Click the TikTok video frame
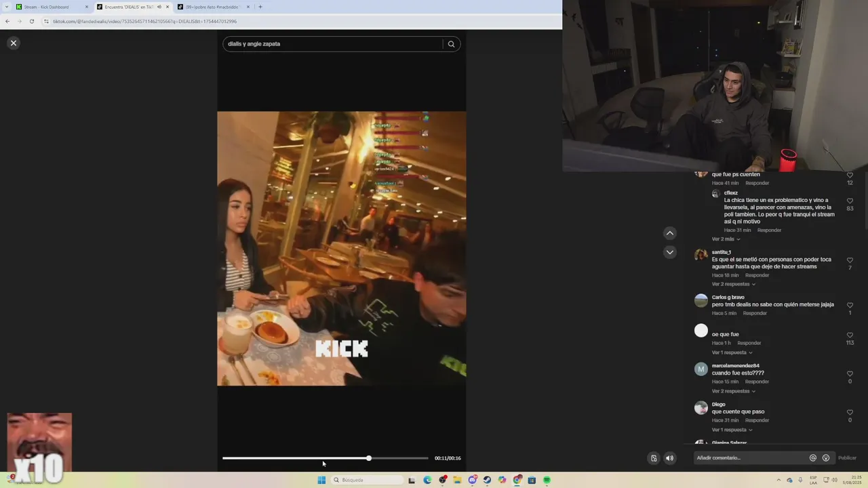 click(342, 249)
